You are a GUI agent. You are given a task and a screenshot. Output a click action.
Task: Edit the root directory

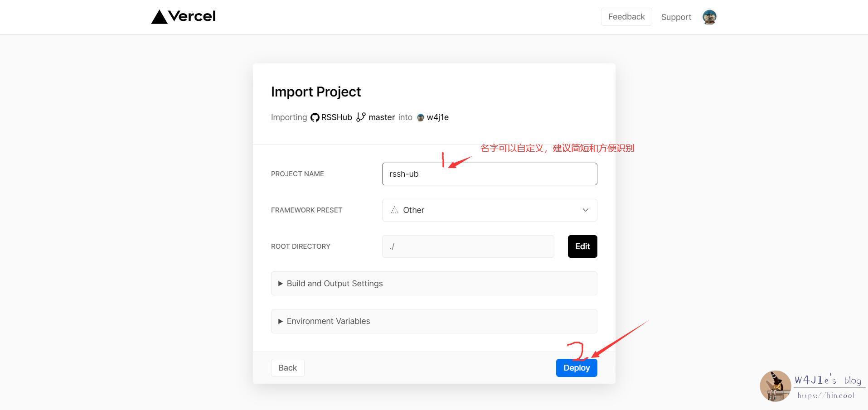coord(582,246)
